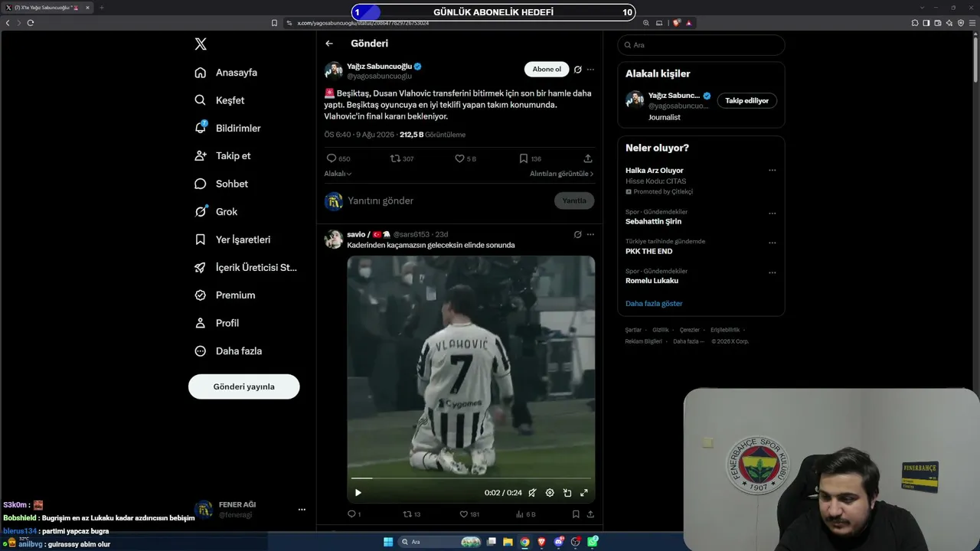This screenshot has height=551, width=980.
Task: Click the Gönderi yayınla button
Action: click(244, 386)
